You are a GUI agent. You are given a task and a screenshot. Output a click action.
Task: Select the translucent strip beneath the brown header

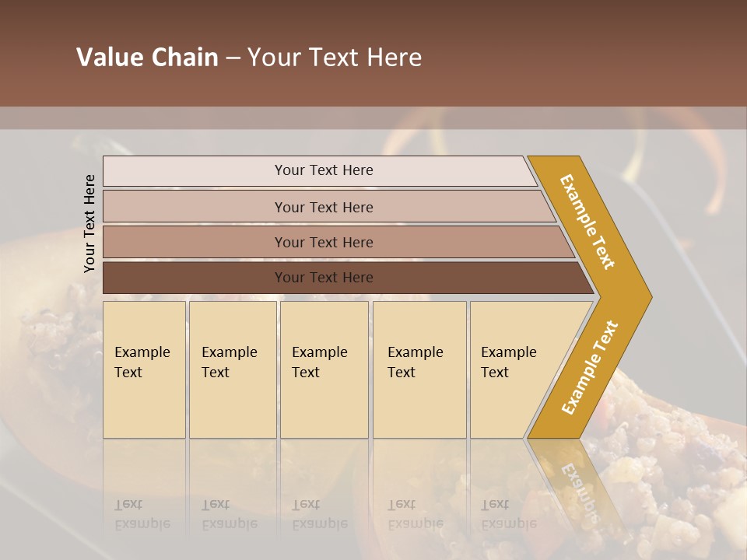pos(373,118)
